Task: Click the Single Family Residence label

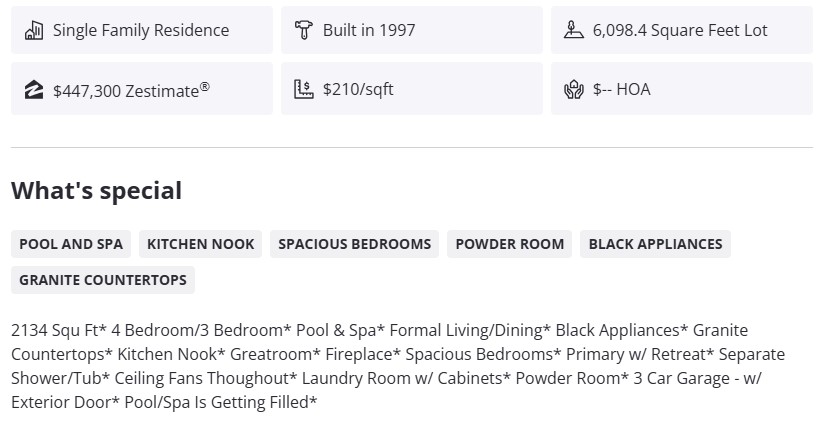Action: tap(141, 30)
